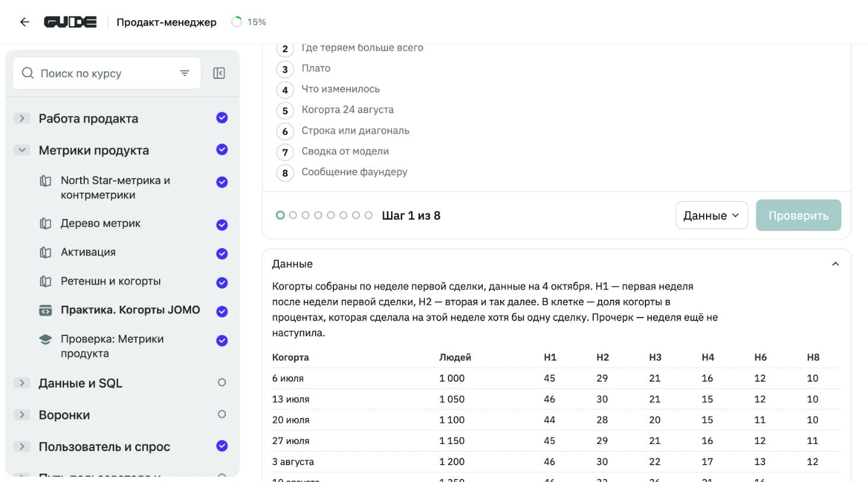
Task: Open lesson 'North Star-метрика и контрметрики'
Action: click(115, 188)
